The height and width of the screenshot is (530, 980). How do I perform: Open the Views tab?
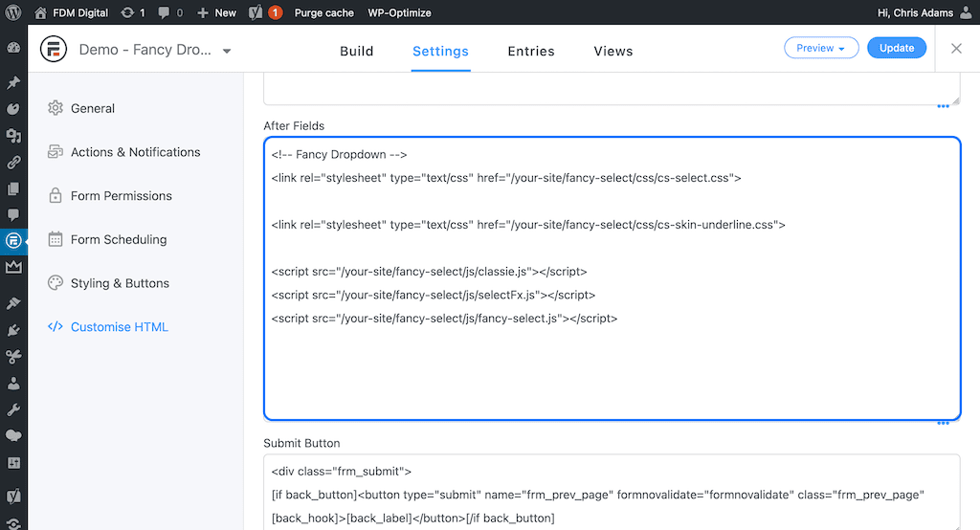click(x=612, y=51)
